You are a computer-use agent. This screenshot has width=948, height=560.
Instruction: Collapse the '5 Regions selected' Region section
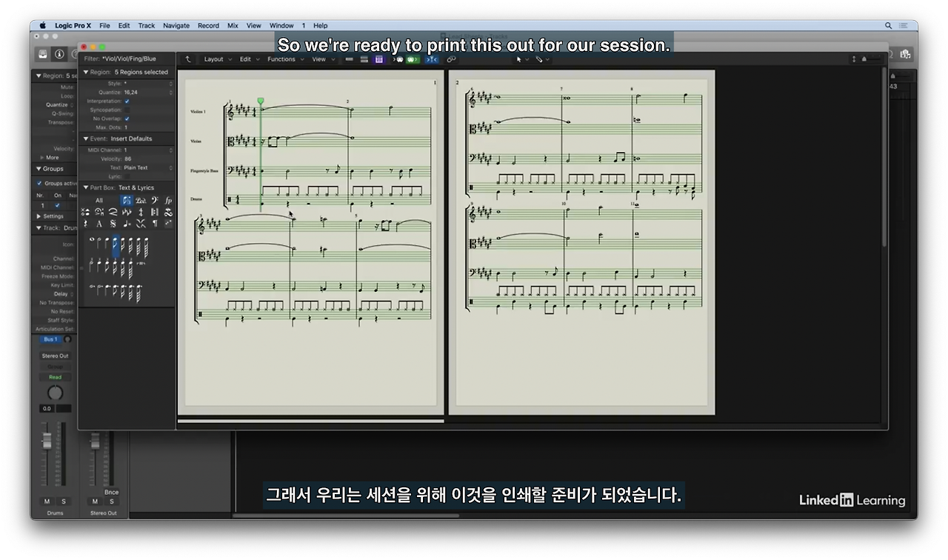tap(86, 73)
